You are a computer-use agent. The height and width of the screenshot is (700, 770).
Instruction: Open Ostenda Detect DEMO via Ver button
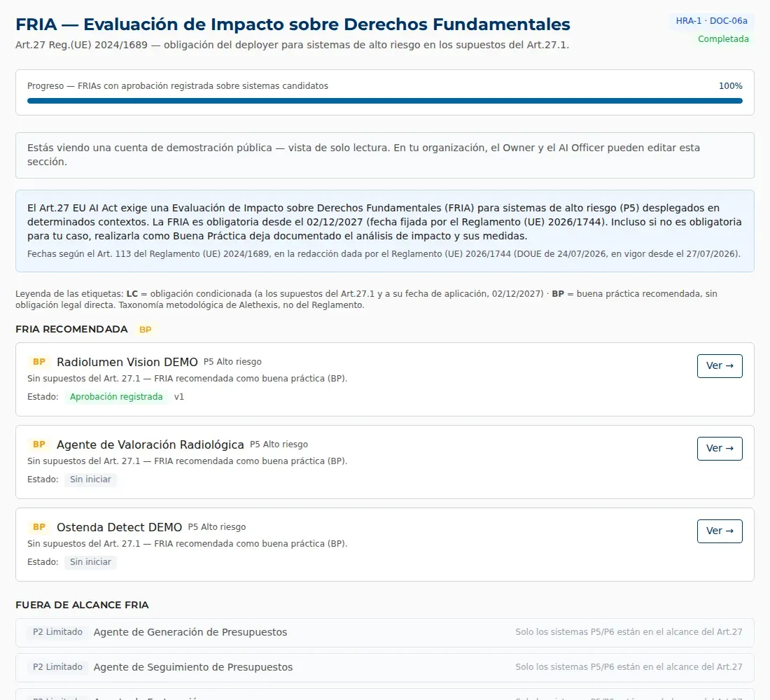coord(720,531)
